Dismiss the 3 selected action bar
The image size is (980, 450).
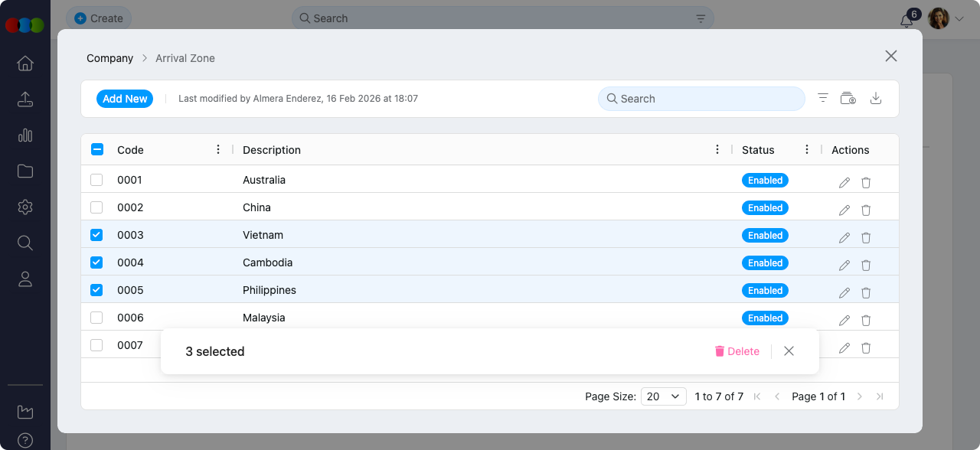pos(789,351)
